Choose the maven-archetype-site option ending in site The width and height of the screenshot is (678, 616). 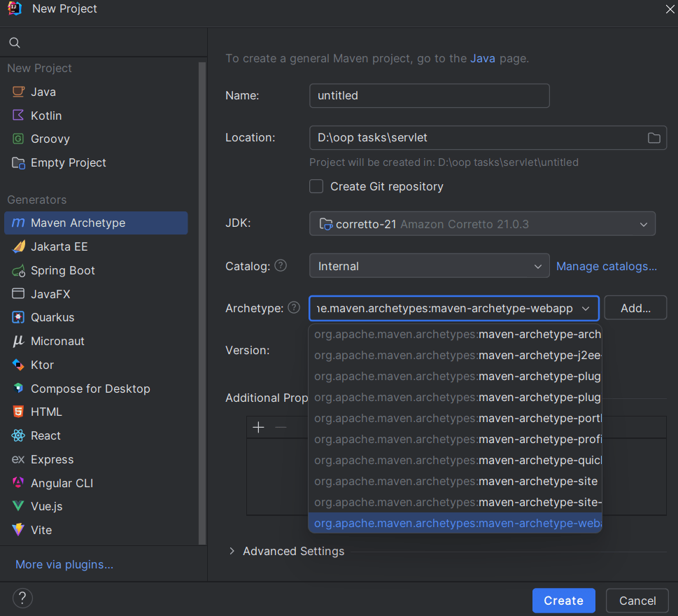455,482
